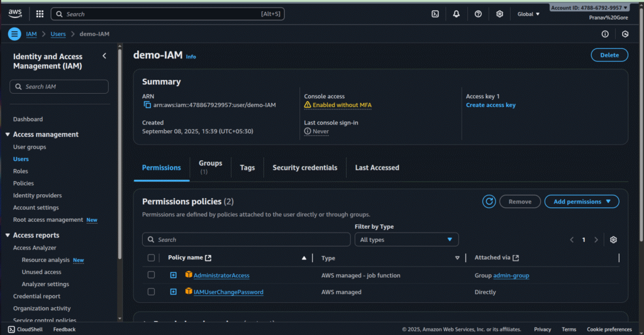Open the notifications bell
This screenshot has height=335, width=644.
click(x=457, y=14)
